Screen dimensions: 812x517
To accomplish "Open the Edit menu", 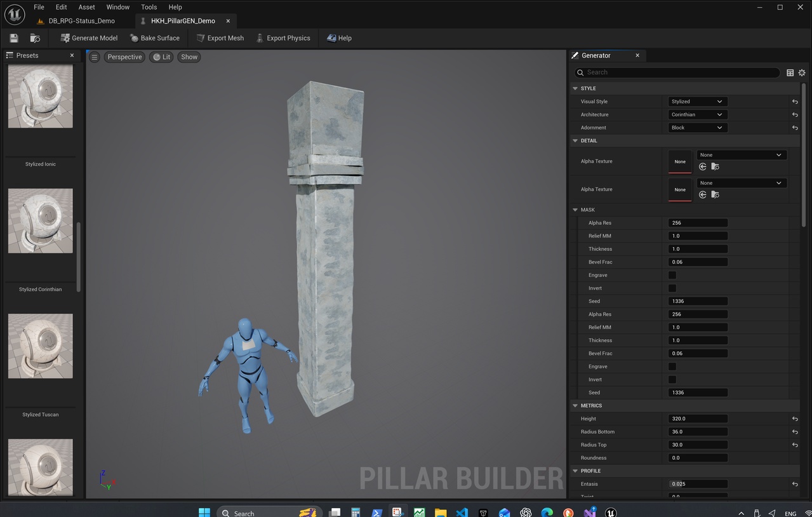I will click(61, 7).
